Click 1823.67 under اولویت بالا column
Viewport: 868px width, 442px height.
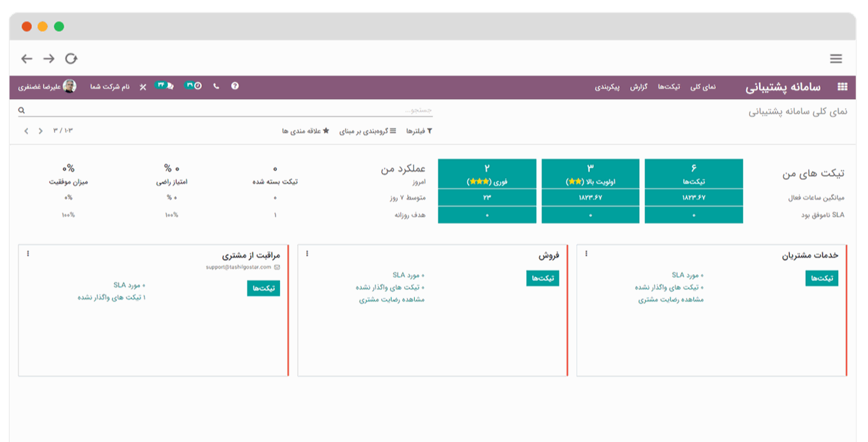tap(591, 197)
